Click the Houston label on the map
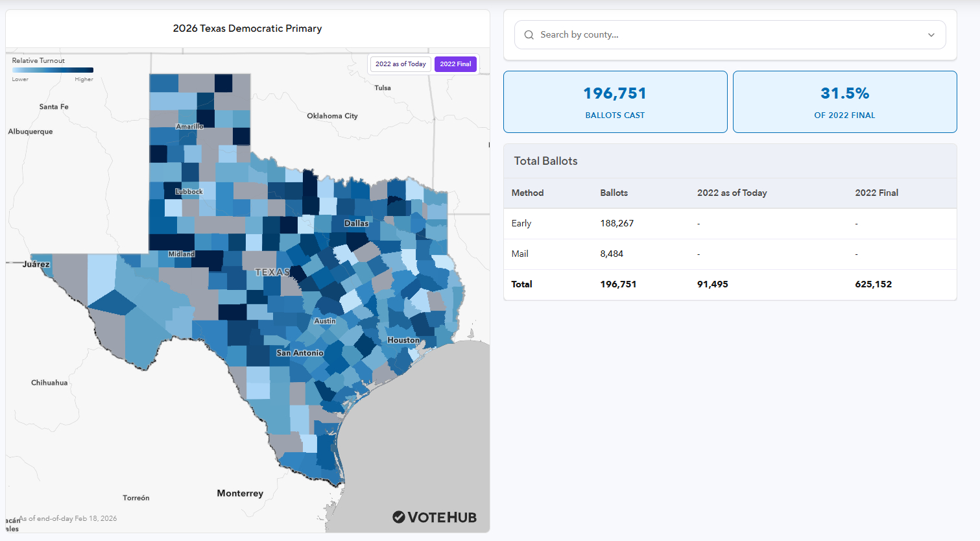980x541 pixels. tap(403, 340)
